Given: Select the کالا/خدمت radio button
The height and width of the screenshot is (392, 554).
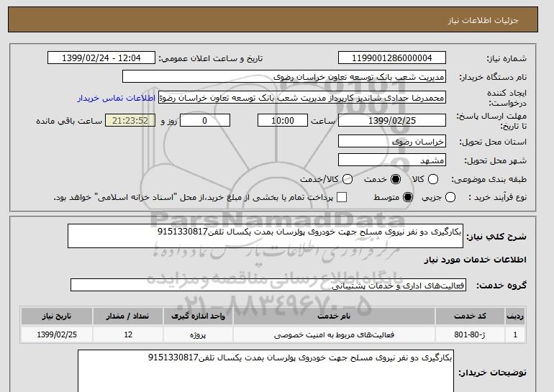Looking at the screenshot, I should [x=348, y=179].
